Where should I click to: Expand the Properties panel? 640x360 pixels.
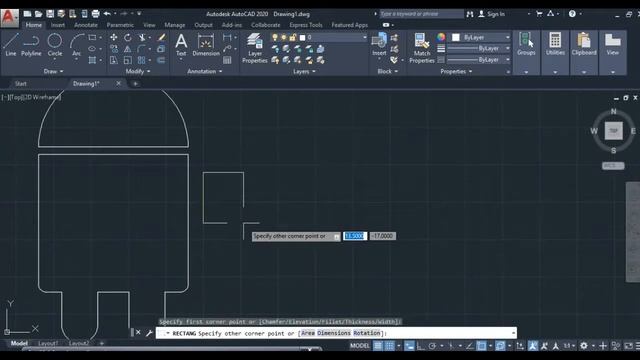(x=456, y=71)
